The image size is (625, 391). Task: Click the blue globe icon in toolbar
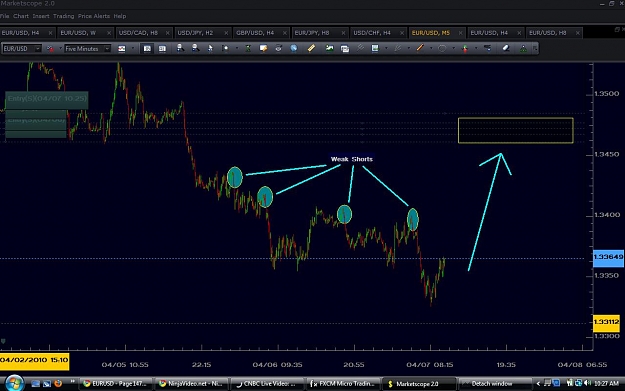(x=294, y=48)
